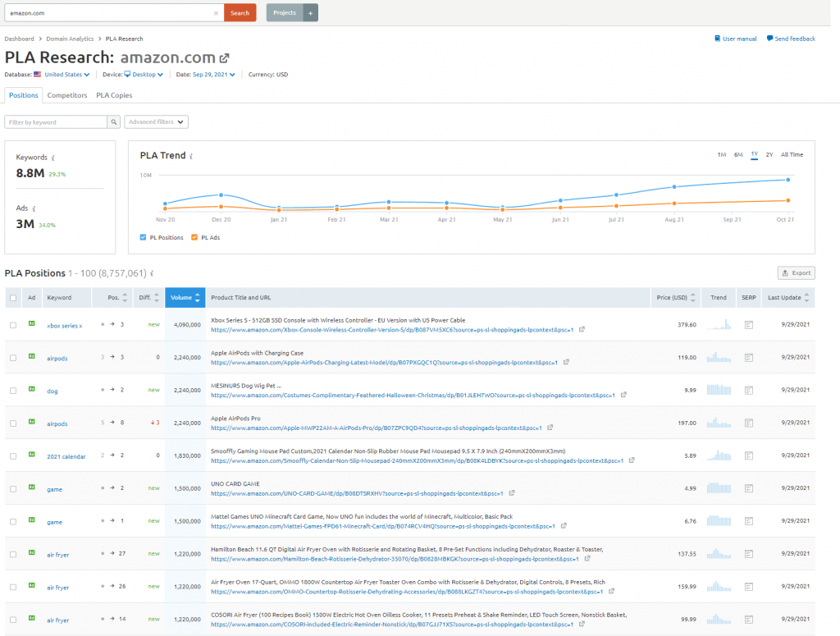Set trend range to All Time
This screenshot has height=636, width=840.
tap(792, 155)
